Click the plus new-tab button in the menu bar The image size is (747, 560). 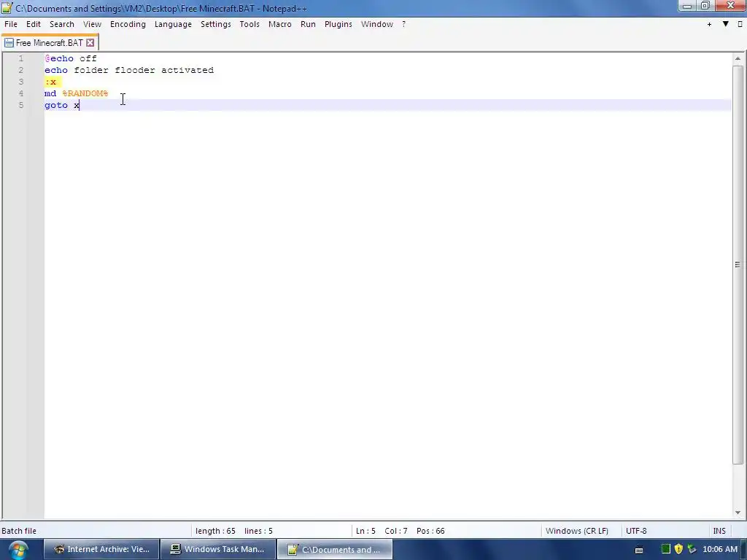click(709, 24)
